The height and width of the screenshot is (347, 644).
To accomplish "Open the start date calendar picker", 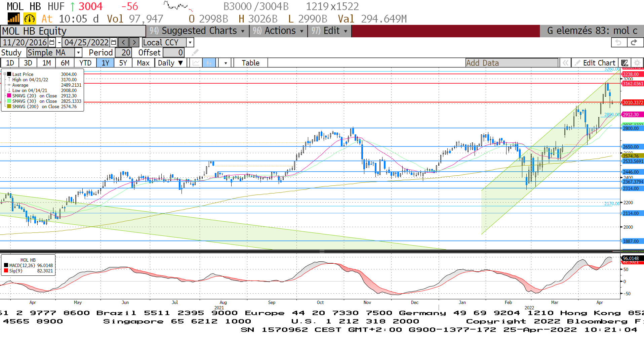I will (52, 42).
